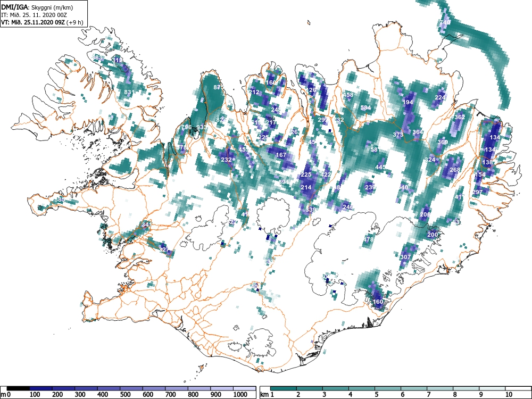This screenshot has width=532, height=399.
Task: Select the 891 value on the map
Action: point(284,182)
